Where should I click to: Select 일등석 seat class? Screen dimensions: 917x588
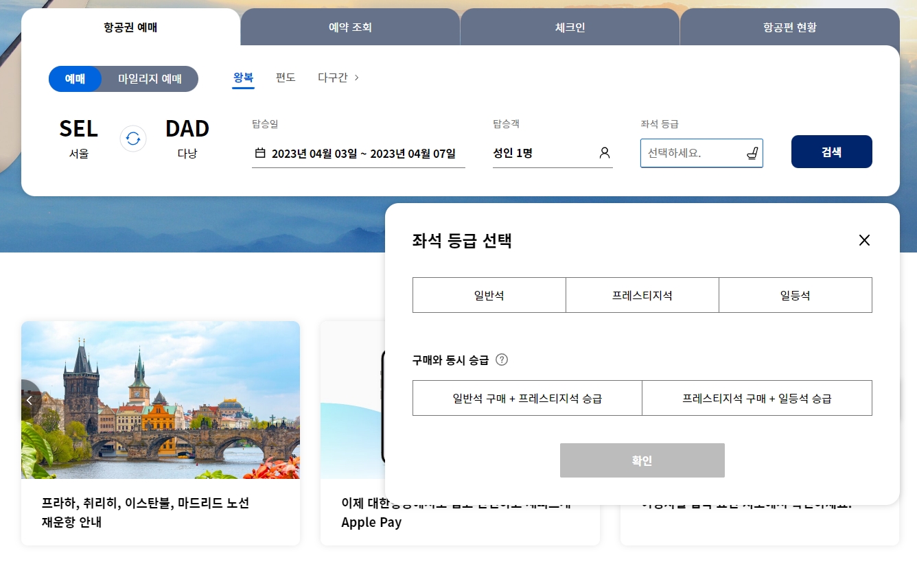(795, 294)
